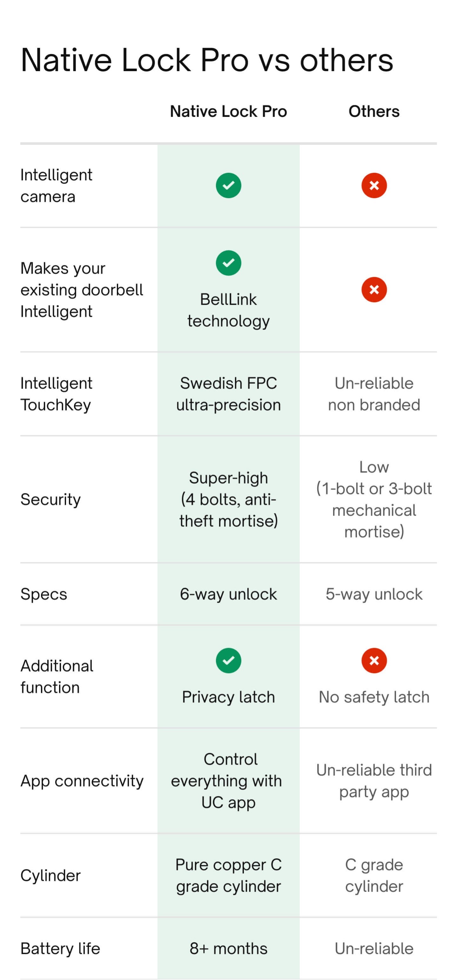Click green checkmark above Privacy latch

(x=229, y=660)
